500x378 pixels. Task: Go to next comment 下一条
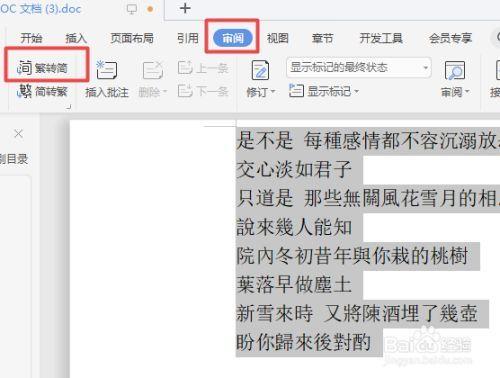pyautogui.click(x=203, y=91)
